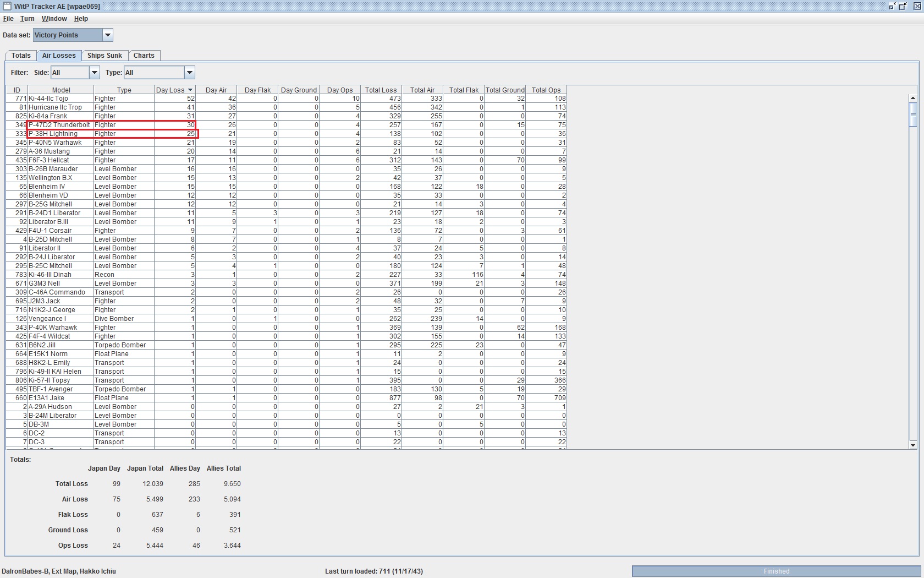Click the vertical scrollbar thumb
This screenshot has width=924, height=578.
tap(913, 115)
